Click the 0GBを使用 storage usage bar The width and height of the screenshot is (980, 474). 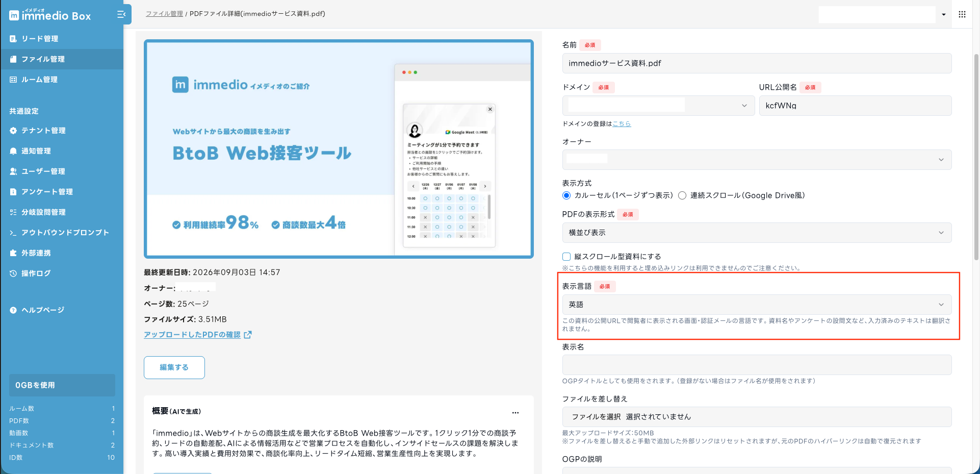tap(62, 385)
